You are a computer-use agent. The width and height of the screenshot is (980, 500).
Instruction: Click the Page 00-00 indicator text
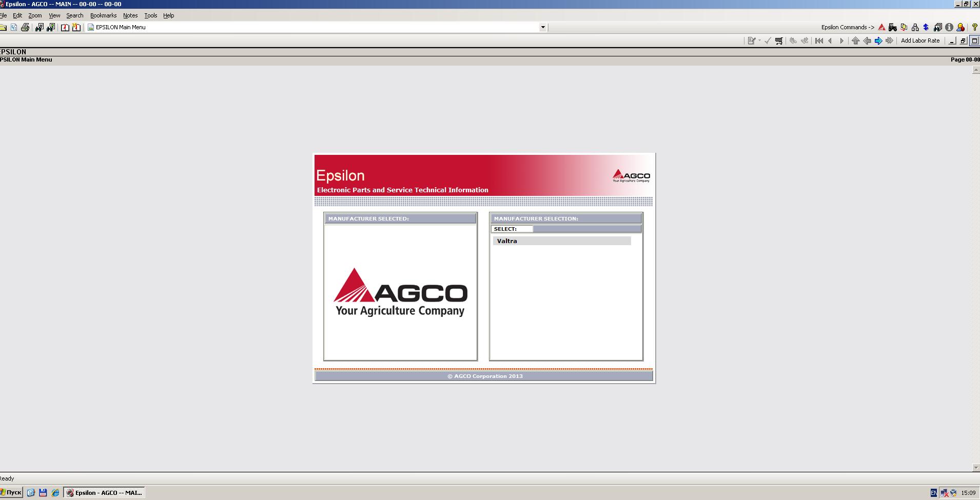click(965, 59)
